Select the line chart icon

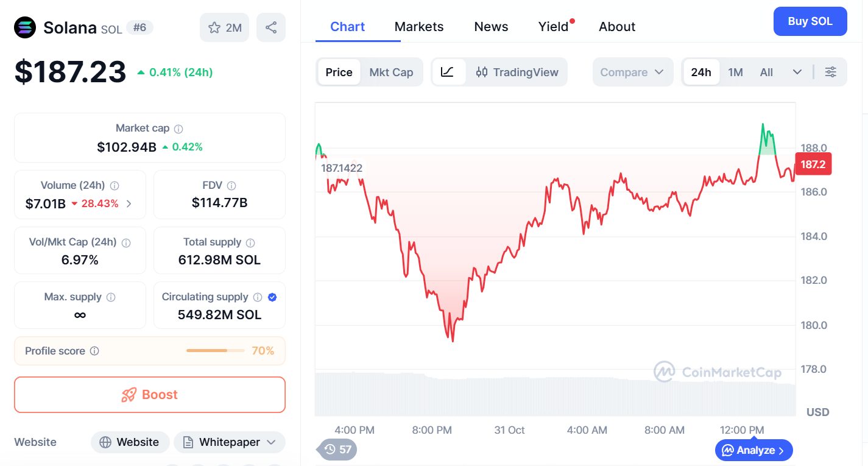(x=448, y=72)
